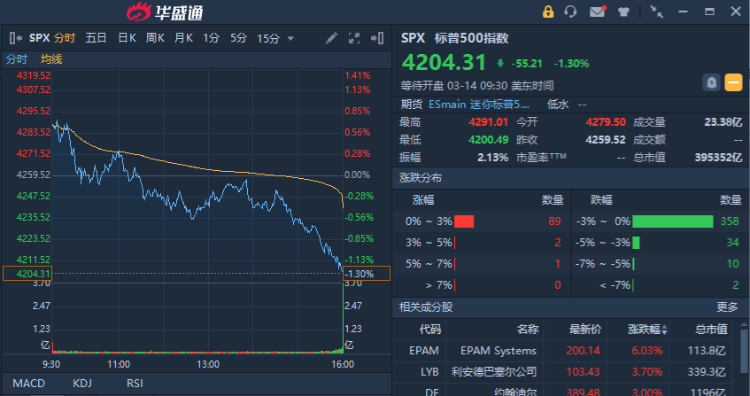Image resolution: width=750 pixels, height=396 pixels.
Task: Toggle watchlist yellow minus button
Action: tap(733, 83)
